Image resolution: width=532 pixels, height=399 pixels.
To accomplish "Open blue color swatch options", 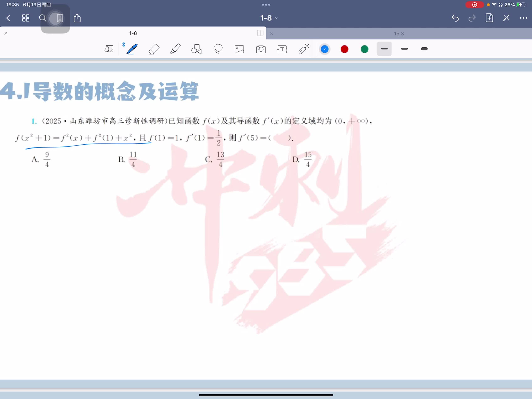I will pyautogui.click(x=324, y=49).
